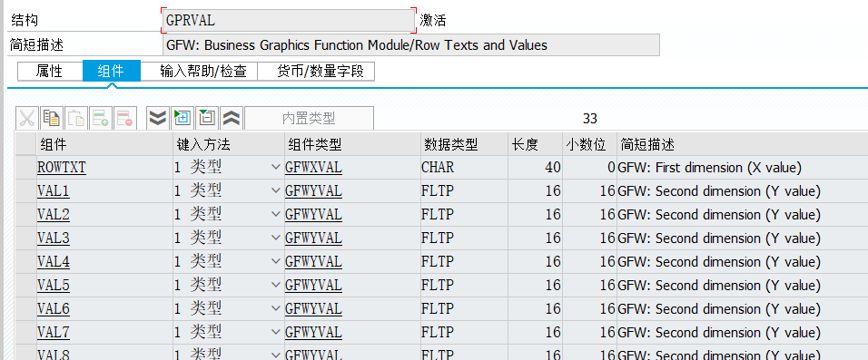Viewport: 868px width, 360px height.
Task: Open GFWYVAL type link in VAL5 row
Action: pyautogui.click(x=313, y=285)
